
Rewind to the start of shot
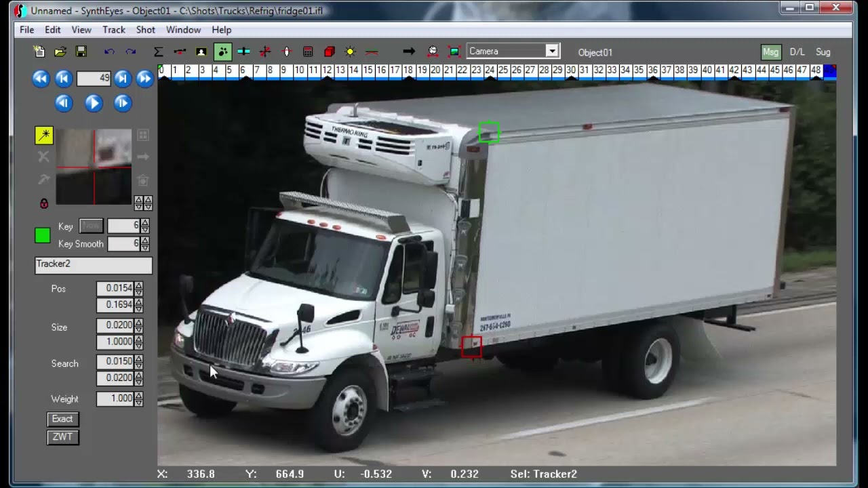click(x=41, y=78)
